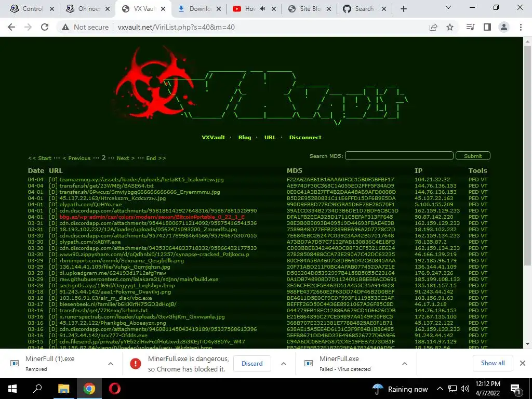The height and width of the screenshot is (399, 532).
Task: Reload the current page
Action: [45, 27]
